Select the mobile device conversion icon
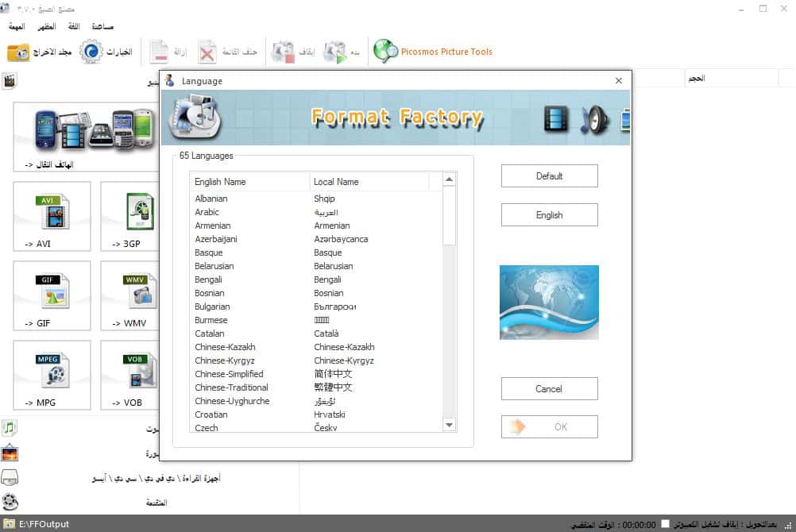The height and width of the screenshot is (532, 796). pyautogui.click(x=95, y=130)
